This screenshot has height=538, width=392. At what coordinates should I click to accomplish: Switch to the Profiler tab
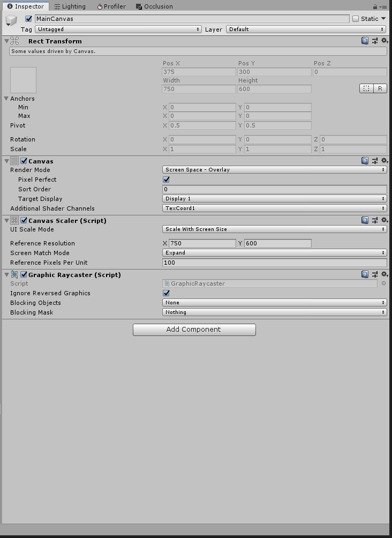coord(111,6)
